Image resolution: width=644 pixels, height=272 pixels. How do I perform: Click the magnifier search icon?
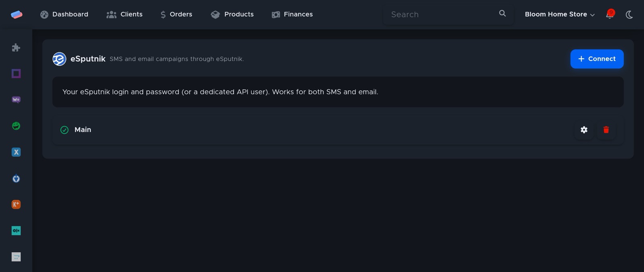click(x=502, y=13)
